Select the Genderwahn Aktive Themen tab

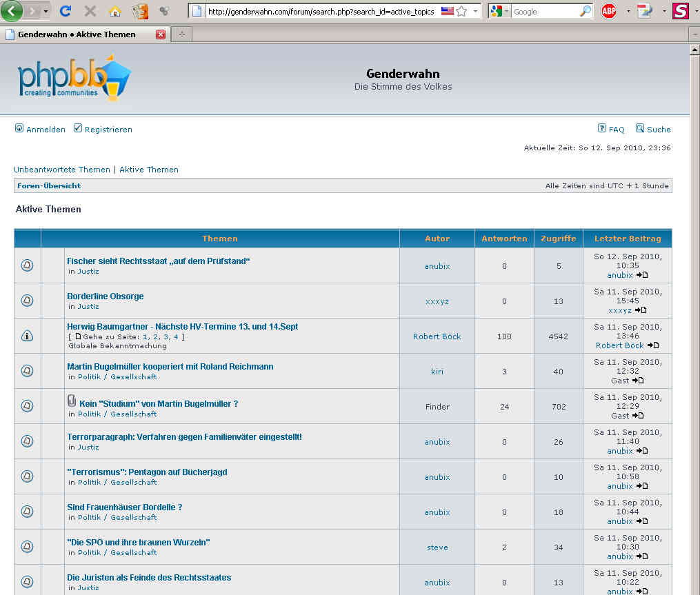[x=77, y=34]
